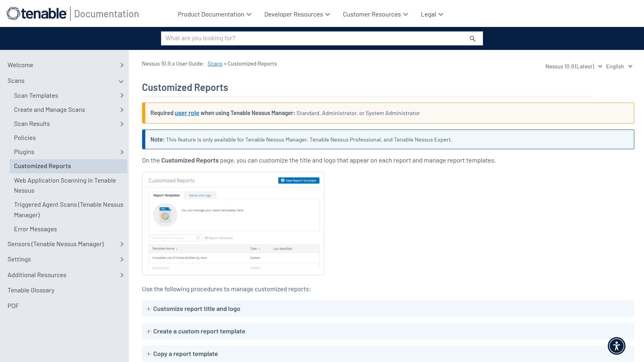Expand Settings chevron in sidebar
The height and width of the screenshot is (362, 644).
122,259
